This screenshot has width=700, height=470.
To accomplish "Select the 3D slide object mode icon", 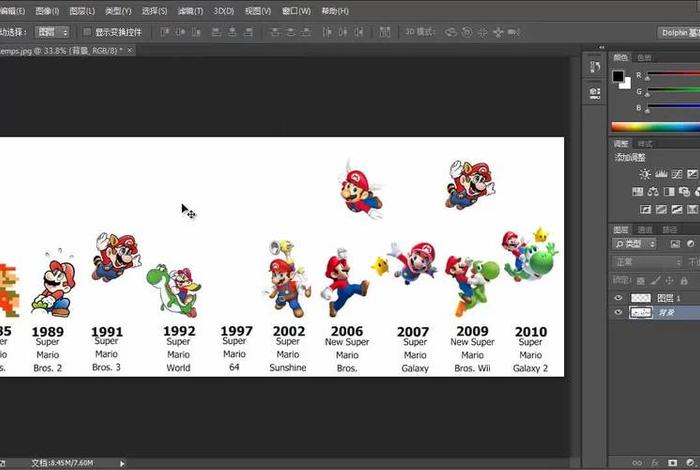I will [498, 32].
